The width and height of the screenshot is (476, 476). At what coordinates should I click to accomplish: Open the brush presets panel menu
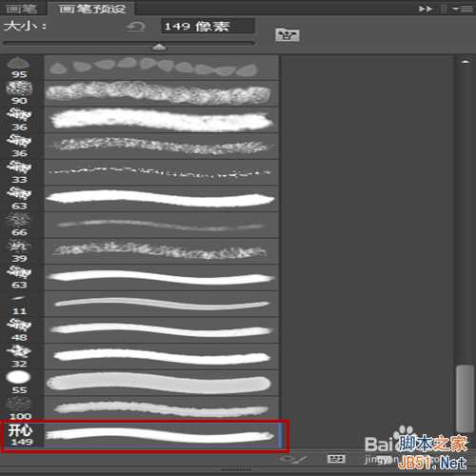point(464,9)
